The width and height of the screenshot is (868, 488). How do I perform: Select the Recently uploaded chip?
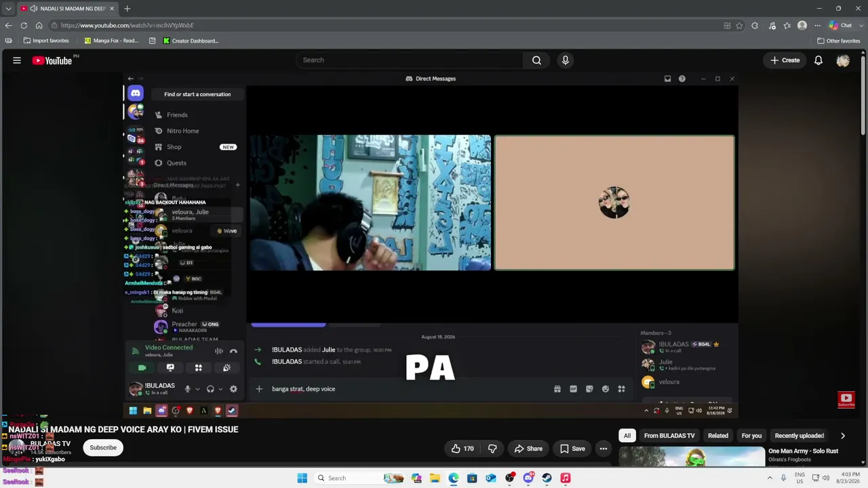tap(800, 436)
